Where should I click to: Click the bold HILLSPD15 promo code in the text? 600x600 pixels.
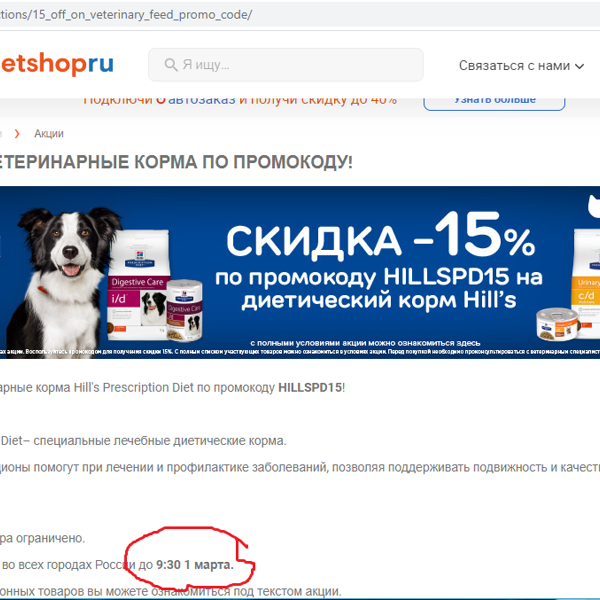tap(310, 387)
